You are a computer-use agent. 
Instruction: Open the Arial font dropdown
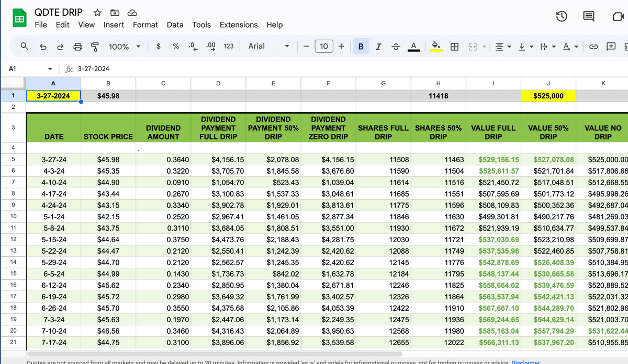(x=269, y=46)
